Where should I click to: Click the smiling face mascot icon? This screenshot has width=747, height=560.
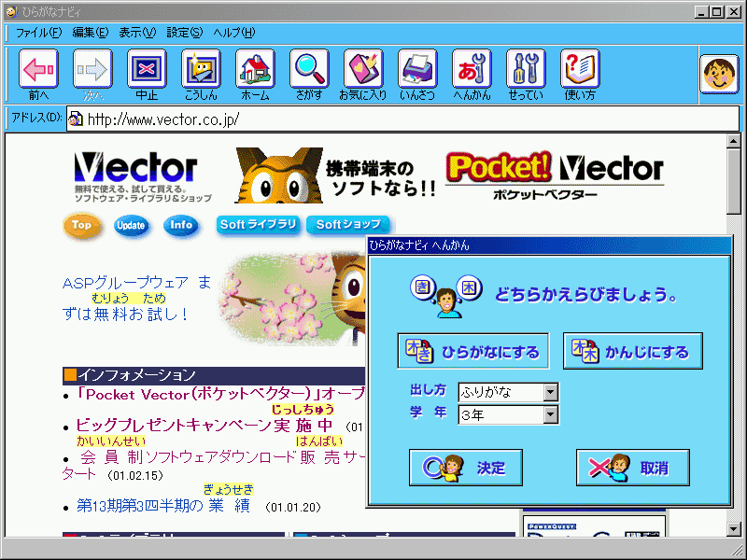point(719,74)
